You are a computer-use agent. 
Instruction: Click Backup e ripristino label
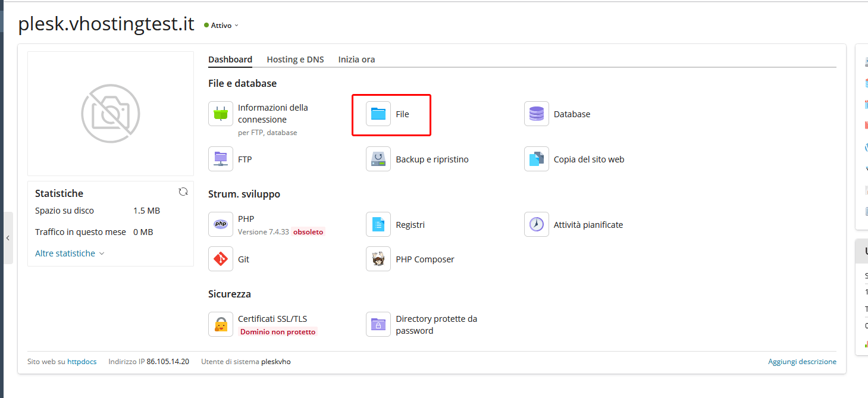433,159
